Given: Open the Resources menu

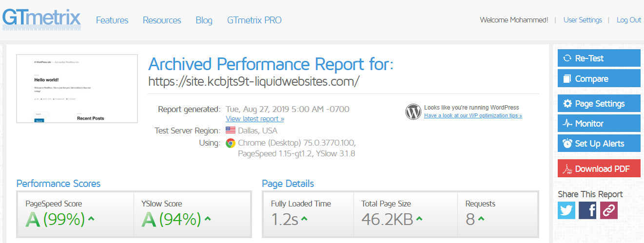Looking at the screenshot, I should pos(162,20).
